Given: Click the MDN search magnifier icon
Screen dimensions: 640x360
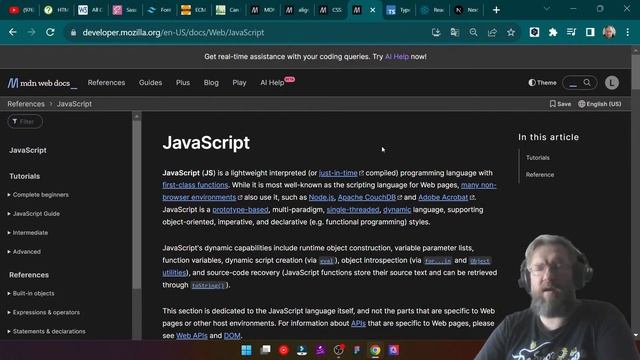Looking at the screenshot, I should pyautogui.click(x=587, y=83).
